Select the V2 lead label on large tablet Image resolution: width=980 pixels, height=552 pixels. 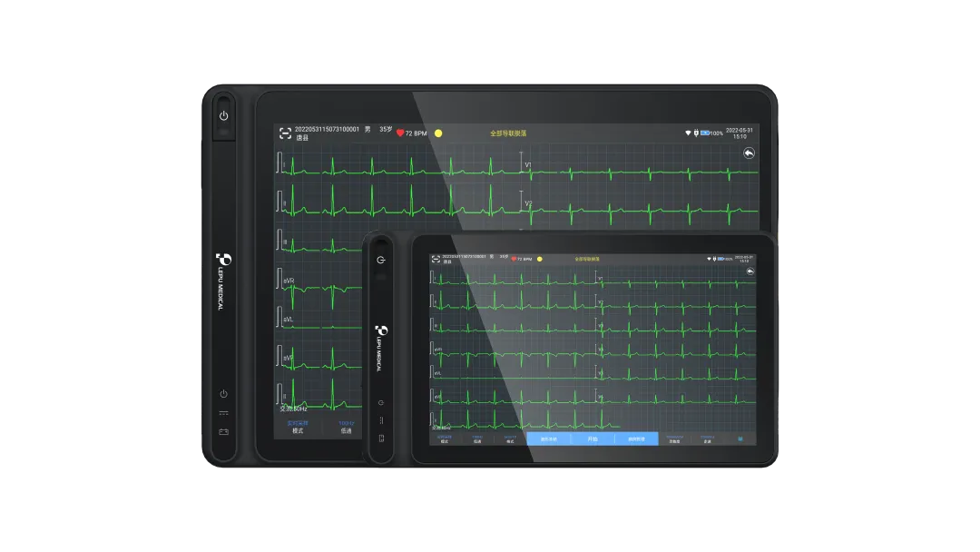pos(528,203)
